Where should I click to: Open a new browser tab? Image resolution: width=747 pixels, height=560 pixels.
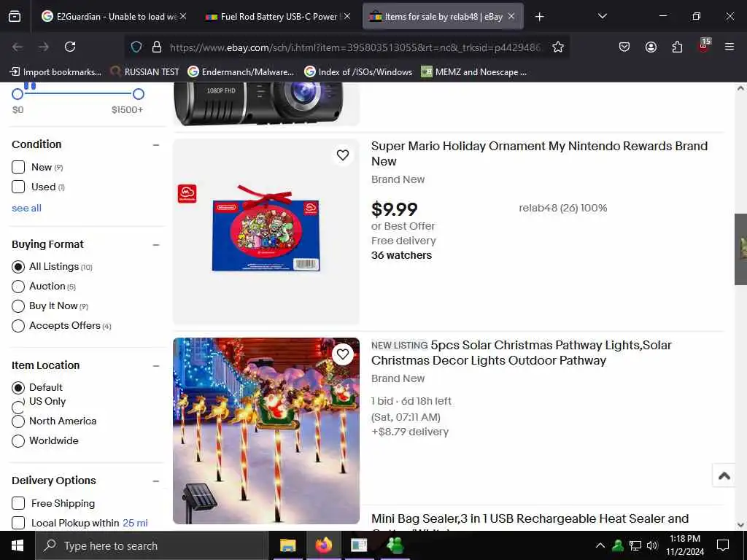point(539,17)
